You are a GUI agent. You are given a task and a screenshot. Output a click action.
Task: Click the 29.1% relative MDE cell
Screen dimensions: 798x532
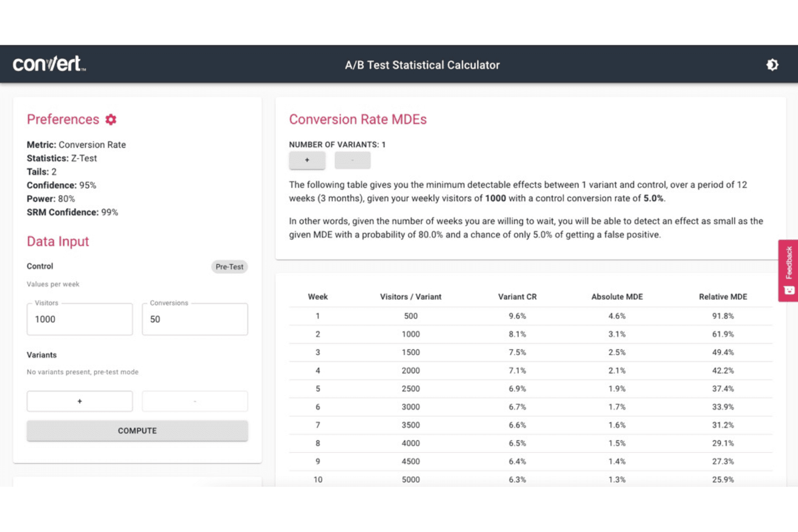(x=723, y=443)
